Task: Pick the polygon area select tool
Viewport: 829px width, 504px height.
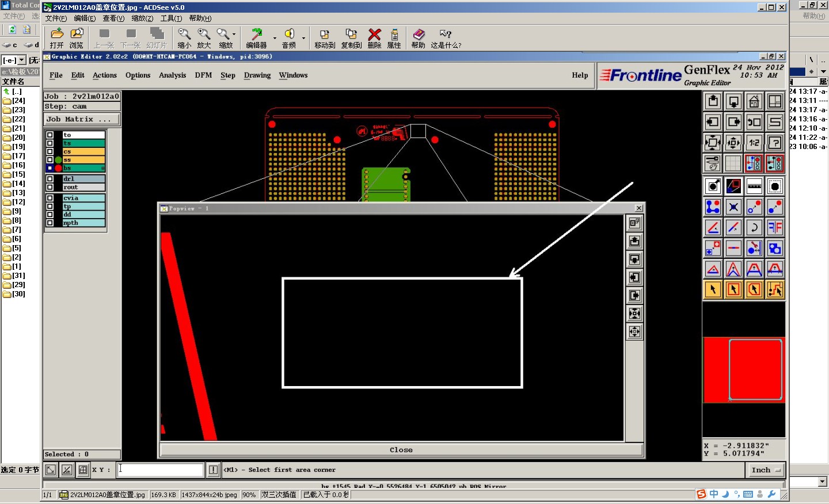Action: click(x=754, y=289)
